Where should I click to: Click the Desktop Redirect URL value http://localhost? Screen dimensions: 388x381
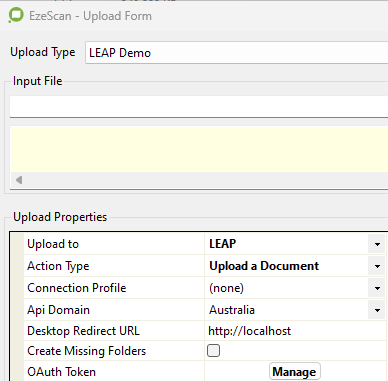[249, 331]
